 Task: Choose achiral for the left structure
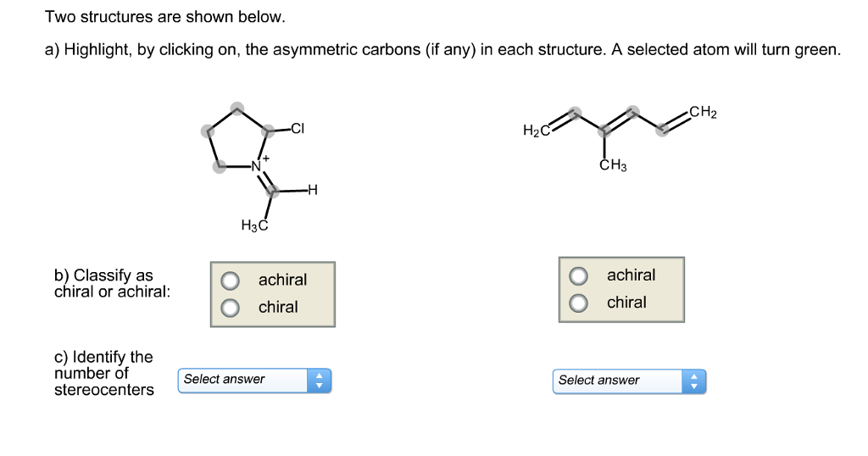[231, 281]
